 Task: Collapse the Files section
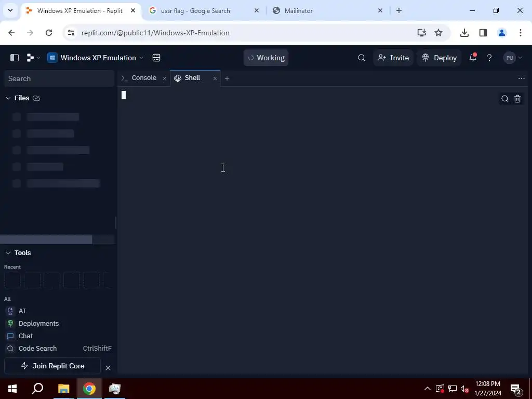[8, 98]
